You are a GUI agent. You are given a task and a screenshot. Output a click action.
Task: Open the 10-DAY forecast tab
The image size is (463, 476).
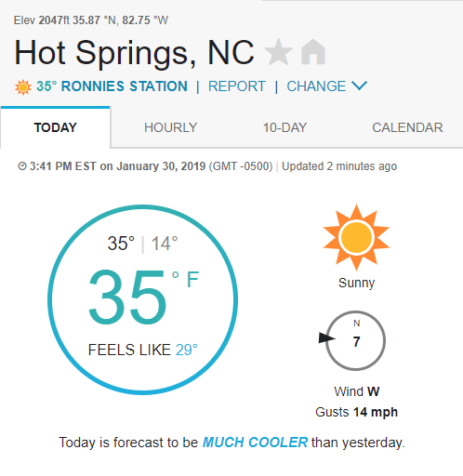click(x=284, y=127)
